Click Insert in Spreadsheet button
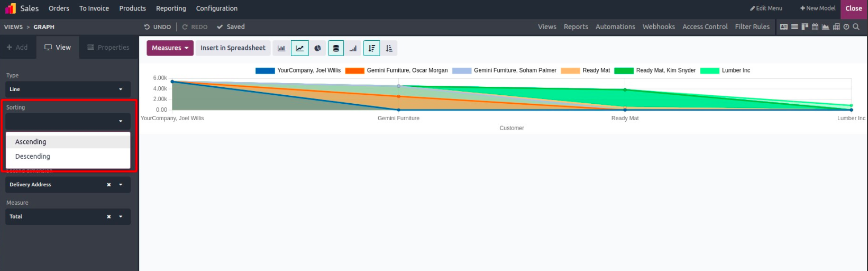The height and width of the screenshot is (271, 868). coord(233,48)
